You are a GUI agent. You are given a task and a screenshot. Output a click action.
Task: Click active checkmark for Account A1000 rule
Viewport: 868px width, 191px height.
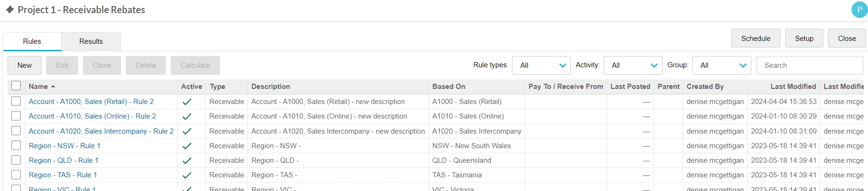click(x=187, y=102)
